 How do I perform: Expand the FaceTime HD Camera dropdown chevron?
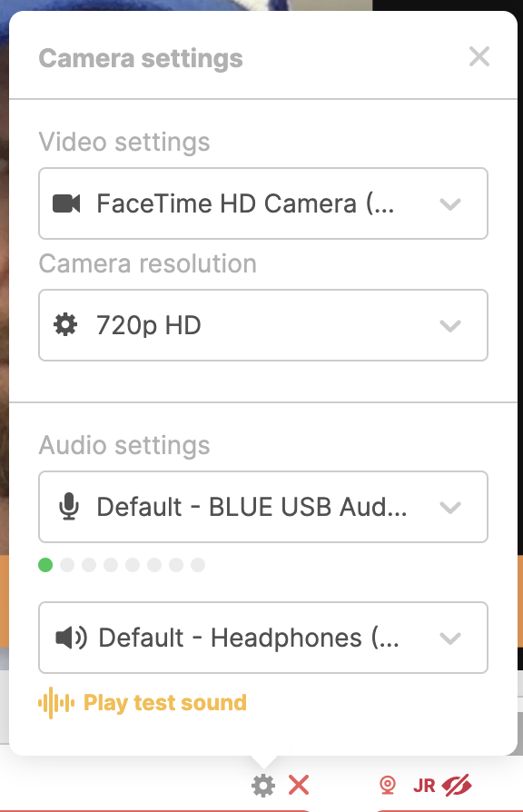pyautogui.click(x=450, y=204)
